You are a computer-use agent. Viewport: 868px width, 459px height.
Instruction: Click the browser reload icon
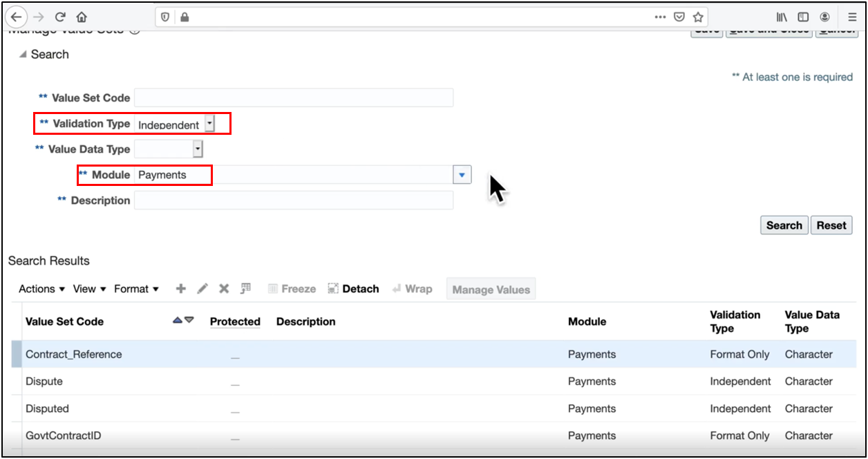(x=60, y=17)
